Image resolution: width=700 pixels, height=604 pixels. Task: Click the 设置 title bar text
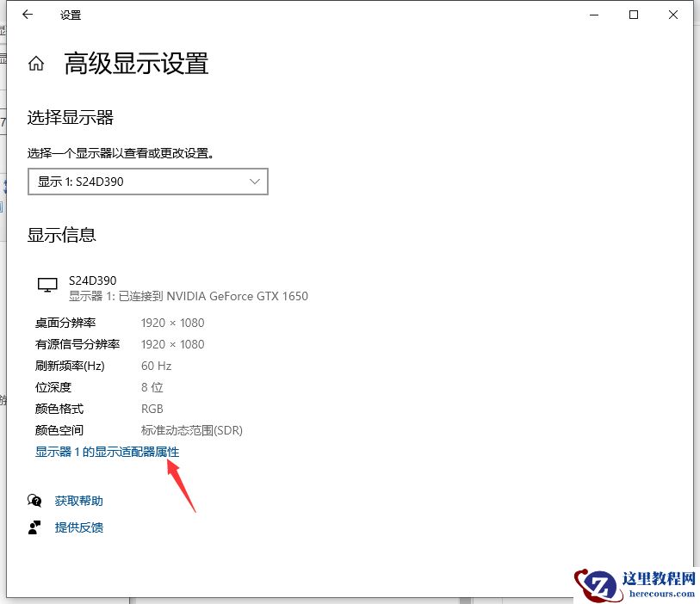[70, 15]
